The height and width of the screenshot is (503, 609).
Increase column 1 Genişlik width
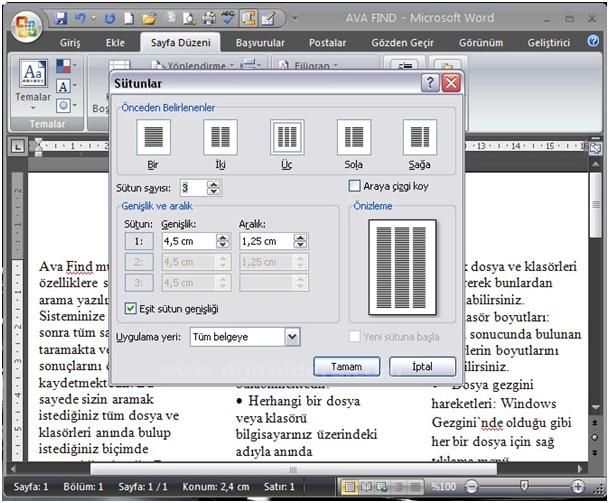click(x=223, y=237)
